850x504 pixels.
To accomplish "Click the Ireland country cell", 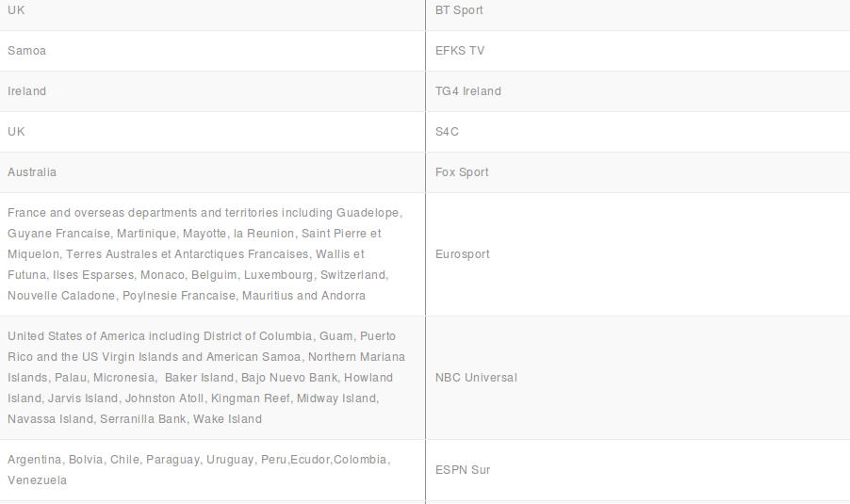I will click(26, 91).
